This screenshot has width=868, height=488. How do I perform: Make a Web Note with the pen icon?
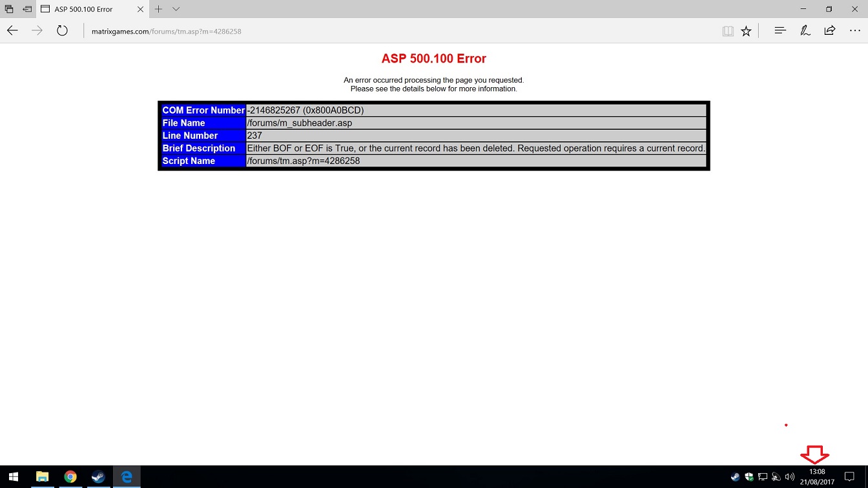click(x=805, y=30)
